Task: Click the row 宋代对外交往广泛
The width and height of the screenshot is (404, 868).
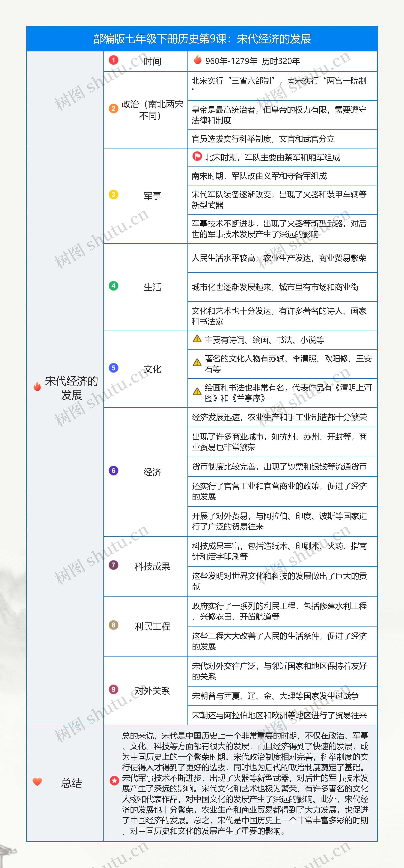Action: pos(282,671)
